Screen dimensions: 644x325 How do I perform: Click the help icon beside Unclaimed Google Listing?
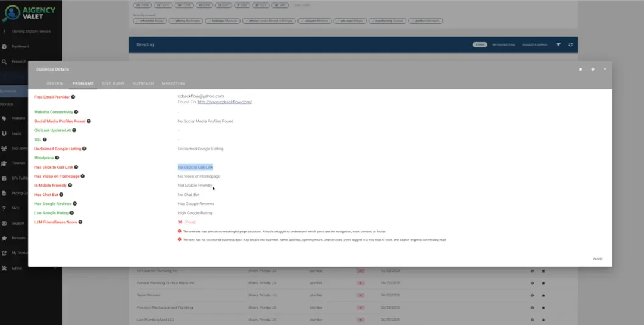[x=84, y=149]
